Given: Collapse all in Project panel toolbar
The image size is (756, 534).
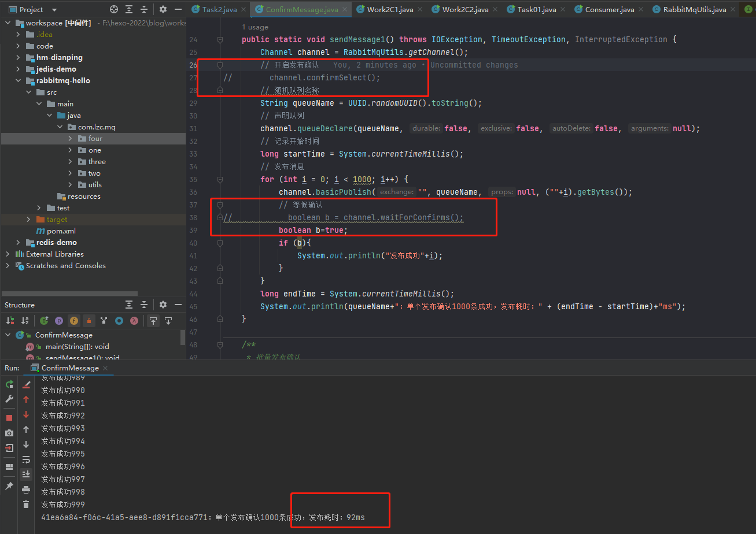Looking at the screenshot, I should (144, 9).
